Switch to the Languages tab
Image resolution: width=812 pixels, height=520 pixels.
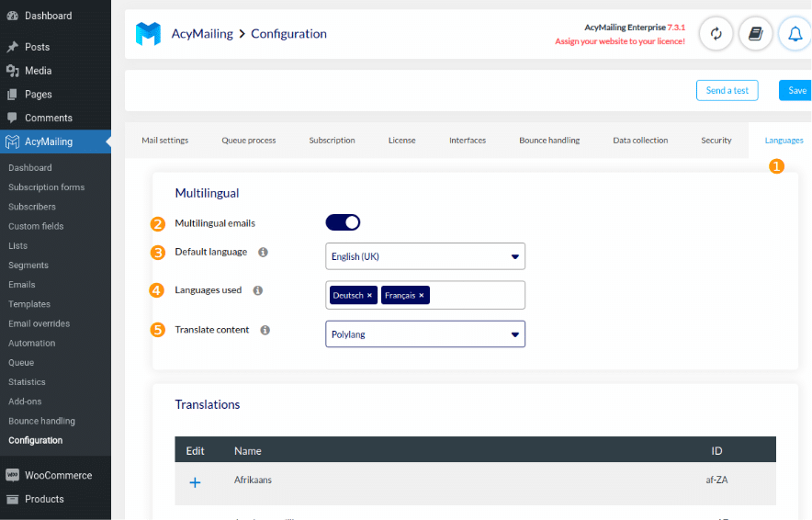coord(784,141)
